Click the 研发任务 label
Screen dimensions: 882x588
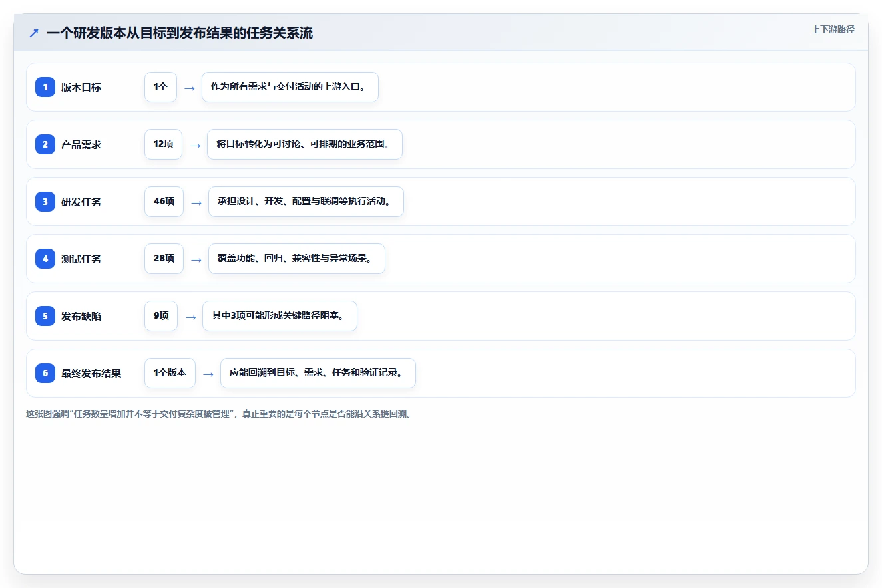coord(81,202)
